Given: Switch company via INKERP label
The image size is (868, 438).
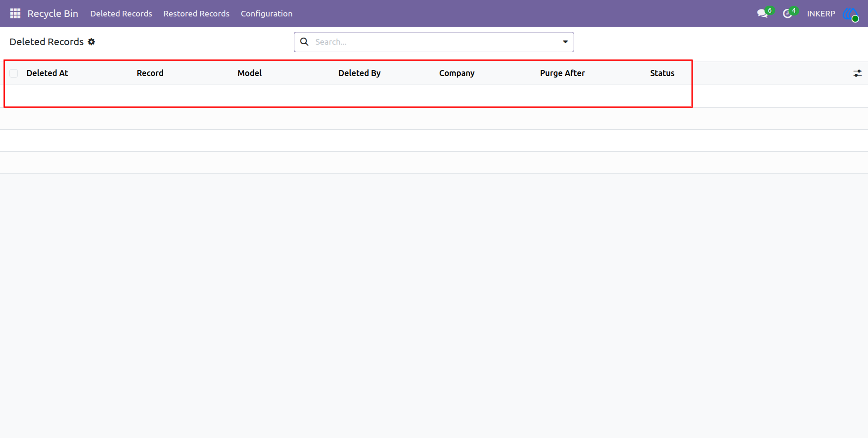Looking at the screenshot, I should 821,14.
